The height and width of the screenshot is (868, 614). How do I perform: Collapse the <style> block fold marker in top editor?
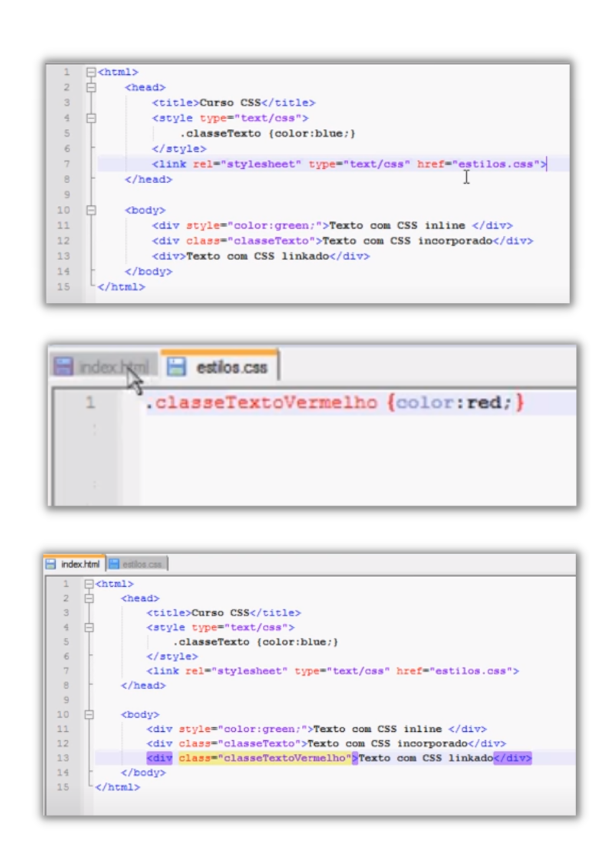pyautogui.click(x=91, y=118)
